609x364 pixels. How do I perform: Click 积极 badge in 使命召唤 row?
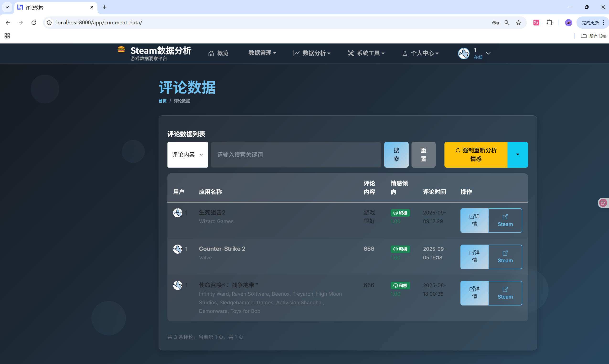(x=400, y=285)
